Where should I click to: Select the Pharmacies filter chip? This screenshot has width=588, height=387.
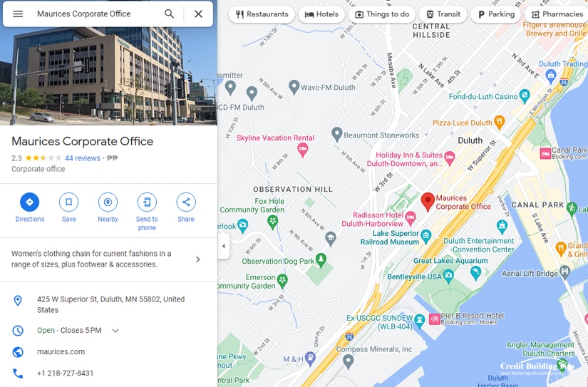[557, 14]
